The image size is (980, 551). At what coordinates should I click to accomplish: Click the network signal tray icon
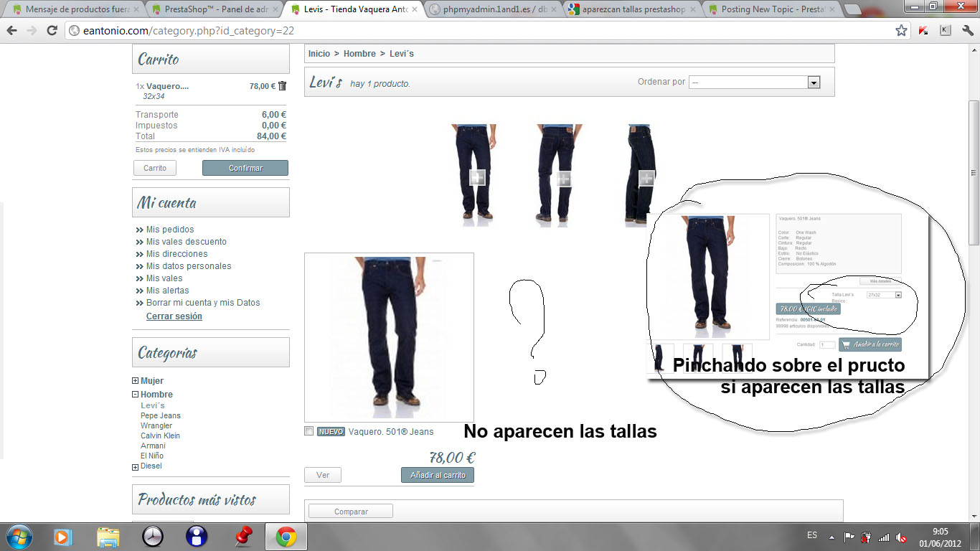coord(884,537)
